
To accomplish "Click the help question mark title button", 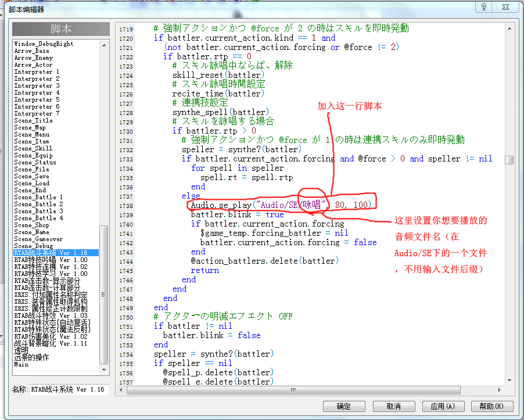I will (484, 7).
